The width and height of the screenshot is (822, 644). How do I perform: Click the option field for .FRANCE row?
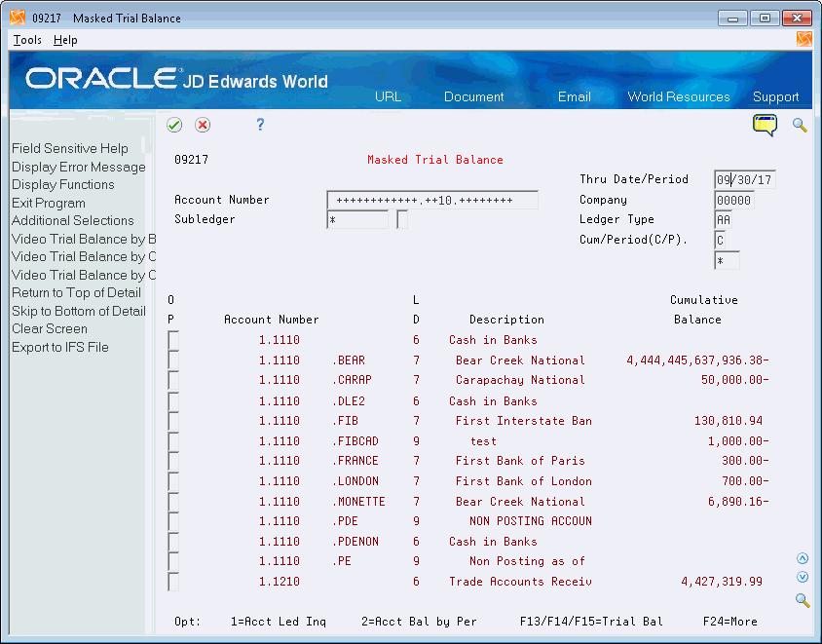(173, 461)
